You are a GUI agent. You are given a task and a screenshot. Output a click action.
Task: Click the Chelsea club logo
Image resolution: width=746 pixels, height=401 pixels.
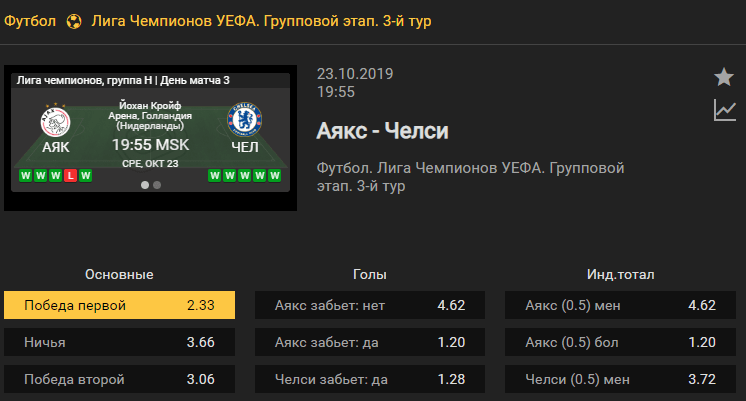pos(245,119)
